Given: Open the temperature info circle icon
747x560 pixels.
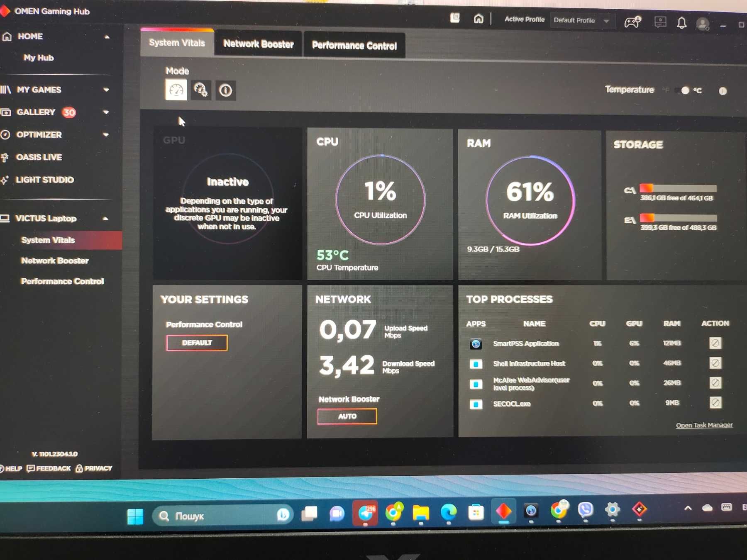Looking at the screenshot, I should [723, 91].
